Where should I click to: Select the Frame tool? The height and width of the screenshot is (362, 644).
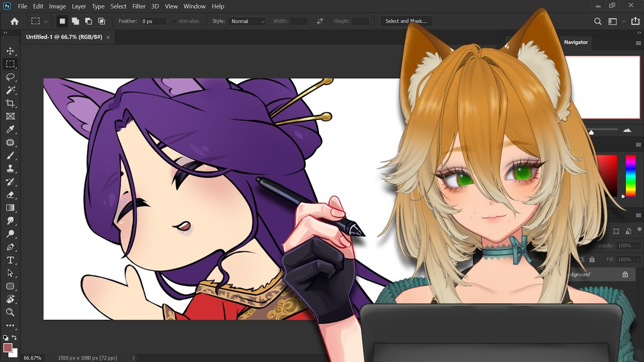(10, 116)
